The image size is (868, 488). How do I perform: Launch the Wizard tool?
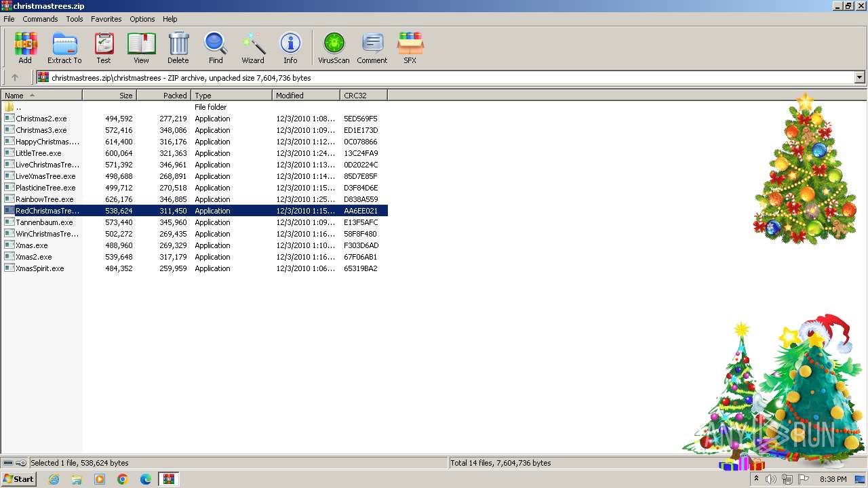click(253, 47)
